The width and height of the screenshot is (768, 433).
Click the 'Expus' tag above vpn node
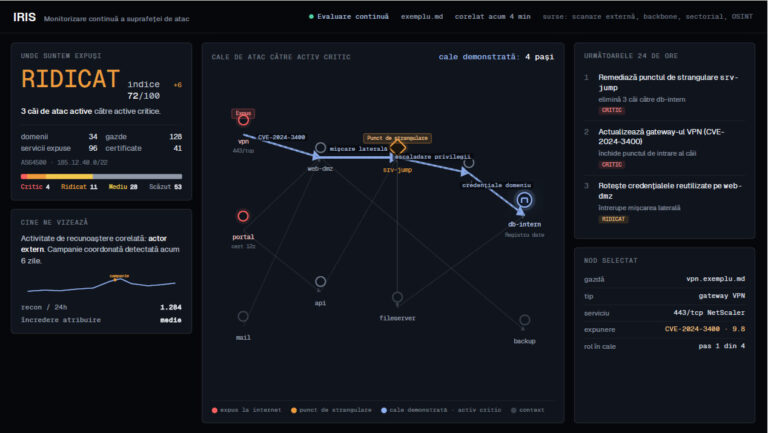pos(243,113)
